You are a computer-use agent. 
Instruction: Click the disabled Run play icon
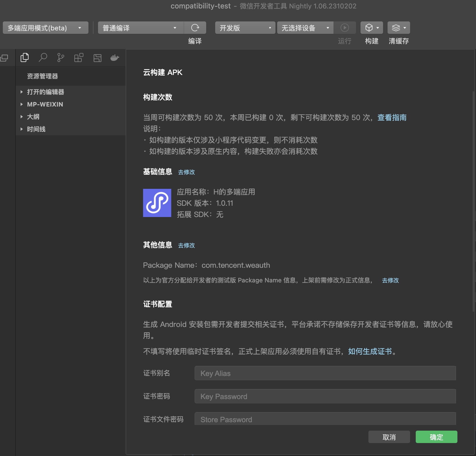[x=345, y=28]
